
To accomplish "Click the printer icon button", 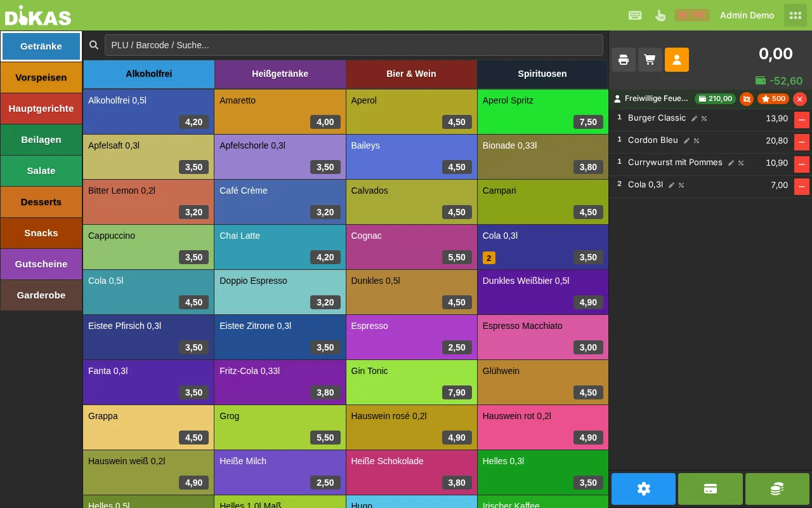I will (624, 60).
